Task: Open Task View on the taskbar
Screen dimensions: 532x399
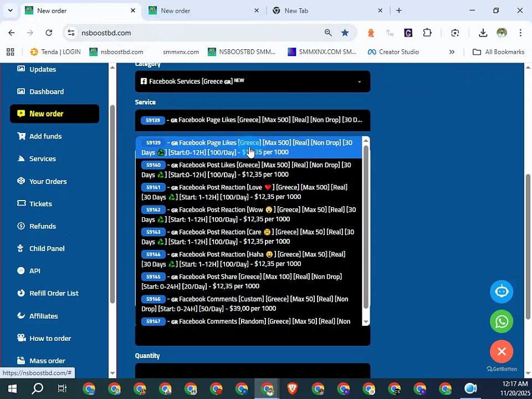Action: (x=62, y=388)
